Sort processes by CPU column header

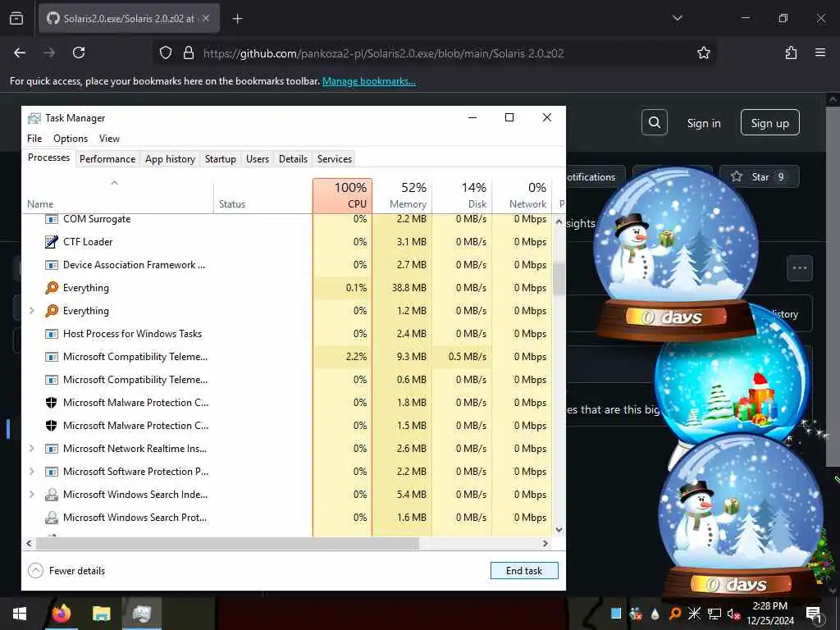pyautogui.click(x=342, y=195)
